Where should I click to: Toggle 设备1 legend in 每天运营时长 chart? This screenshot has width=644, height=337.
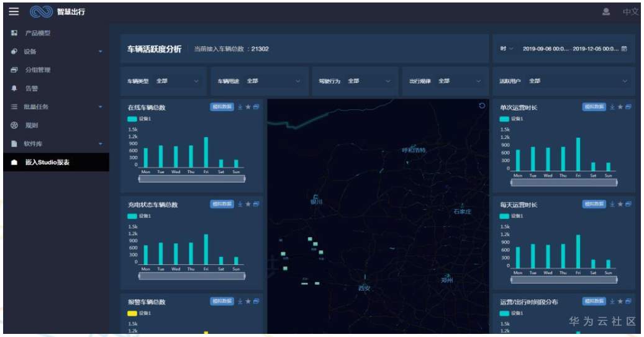point(511,216)
